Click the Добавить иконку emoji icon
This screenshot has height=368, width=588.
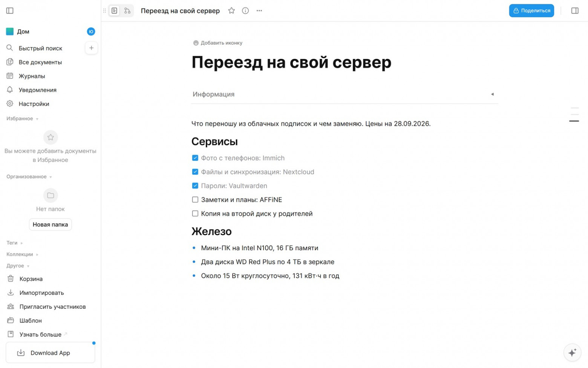point(196,43)
